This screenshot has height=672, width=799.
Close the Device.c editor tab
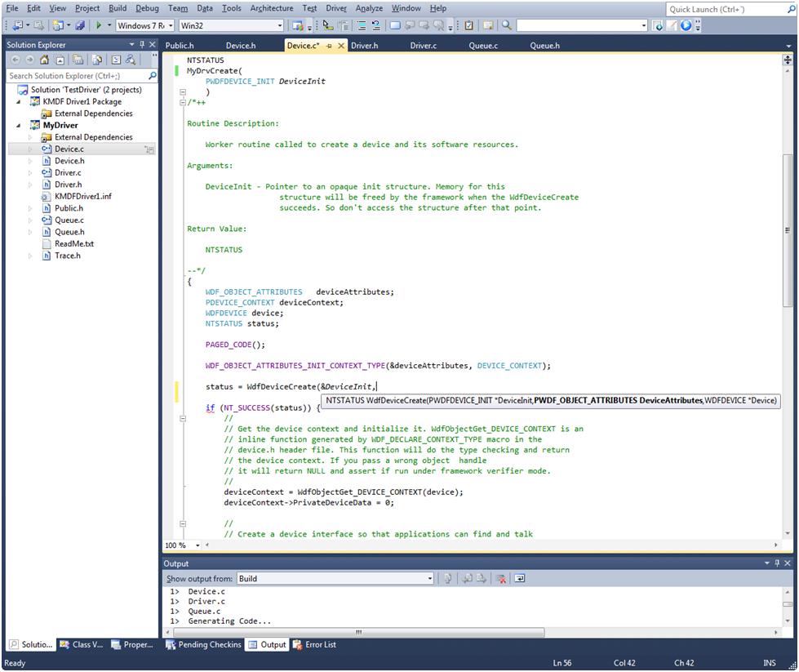[x=341, y=46]
